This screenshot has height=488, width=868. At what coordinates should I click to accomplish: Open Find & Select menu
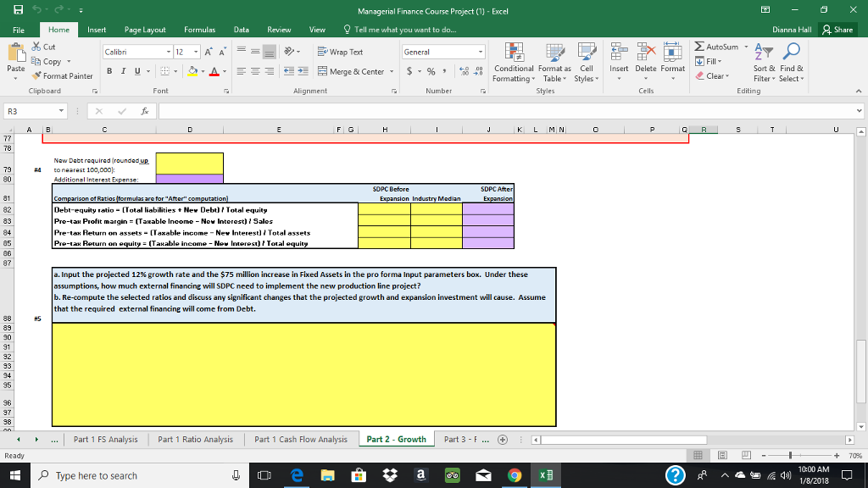(x=791, y=63)
